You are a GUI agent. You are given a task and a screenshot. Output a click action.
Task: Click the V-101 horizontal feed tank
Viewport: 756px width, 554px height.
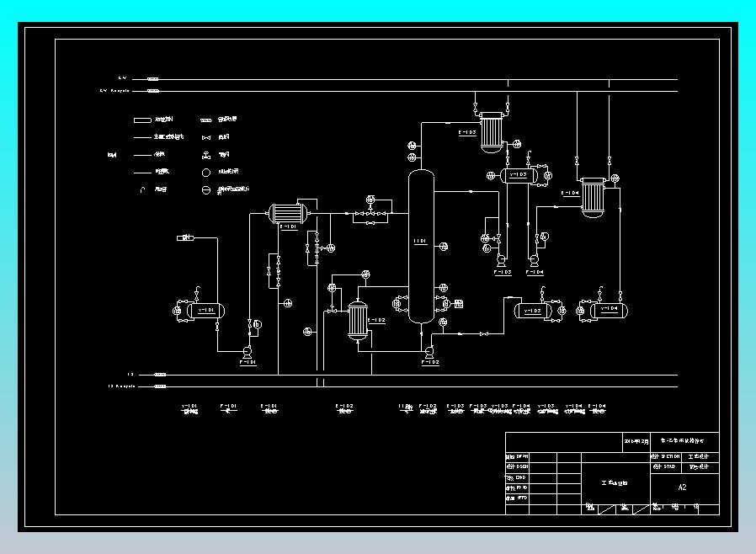tap(206, 311)
